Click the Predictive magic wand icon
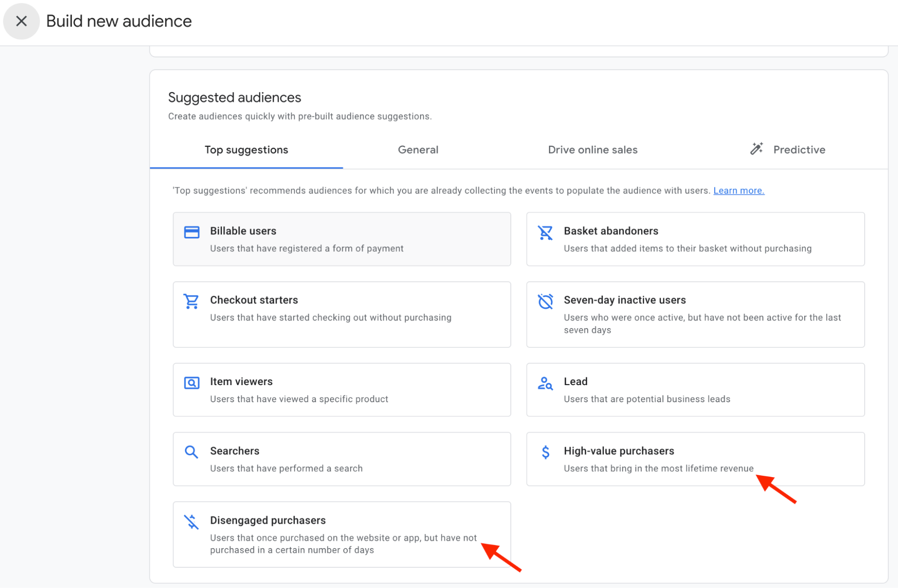 click(757, 149)
